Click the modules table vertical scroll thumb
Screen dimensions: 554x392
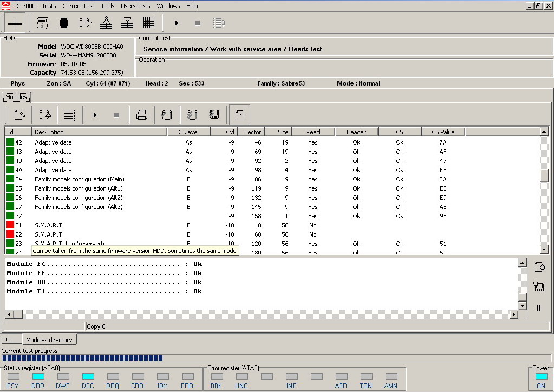click(544, 176)
